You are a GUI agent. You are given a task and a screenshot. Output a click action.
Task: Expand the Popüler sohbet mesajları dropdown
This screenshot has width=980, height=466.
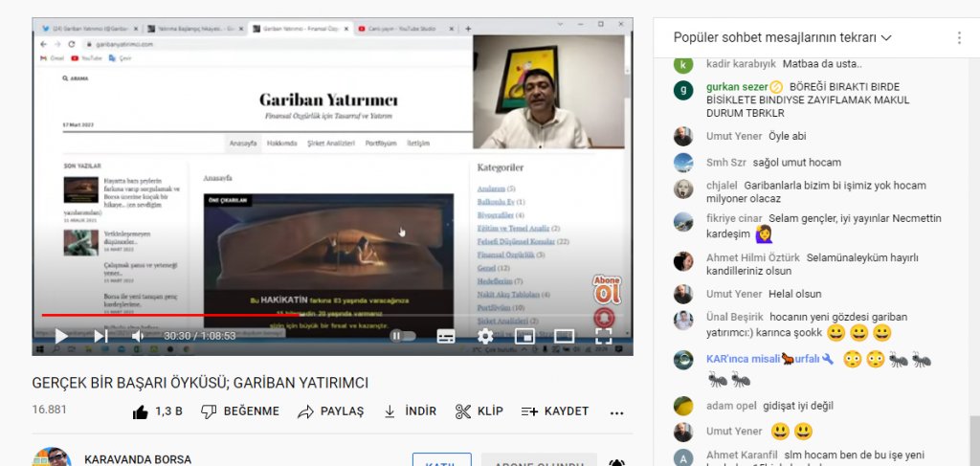pyautogui.click(x=782, y=38)
